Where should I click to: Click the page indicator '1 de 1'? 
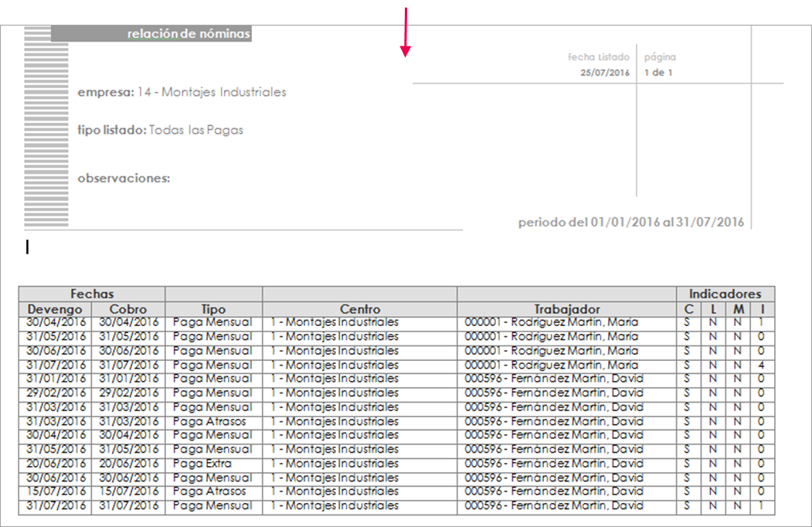click(658, 73)
